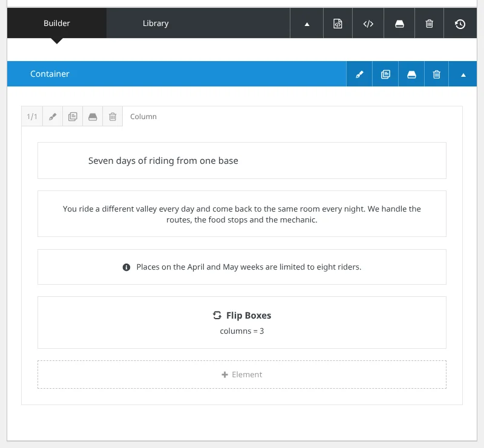Open history clock icon in top toolbar
The height and width of the screenshot is (448, 484).
(x=460, y=24)
